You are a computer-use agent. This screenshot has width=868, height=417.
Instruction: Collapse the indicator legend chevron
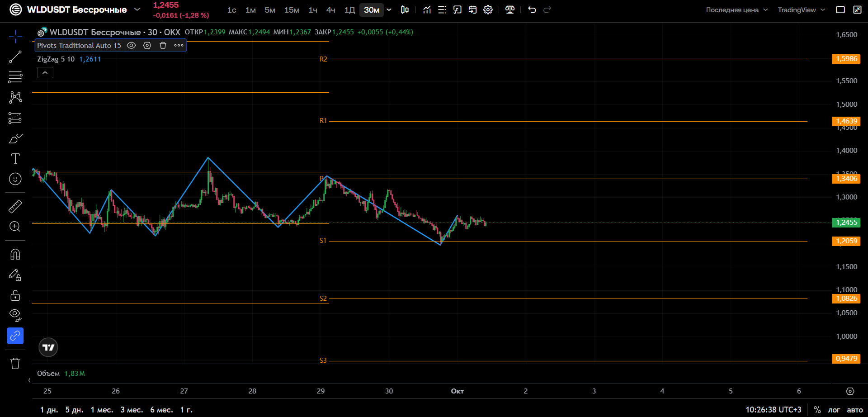tap(45, 72)
